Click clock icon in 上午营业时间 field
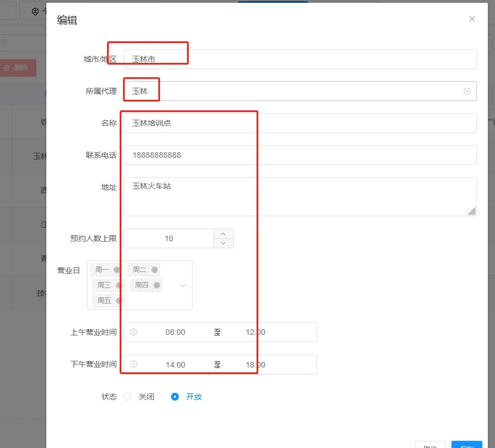Image resolution: width=495 pixels, height=448 pixels. pyautogui.click(x=134, y=332)
